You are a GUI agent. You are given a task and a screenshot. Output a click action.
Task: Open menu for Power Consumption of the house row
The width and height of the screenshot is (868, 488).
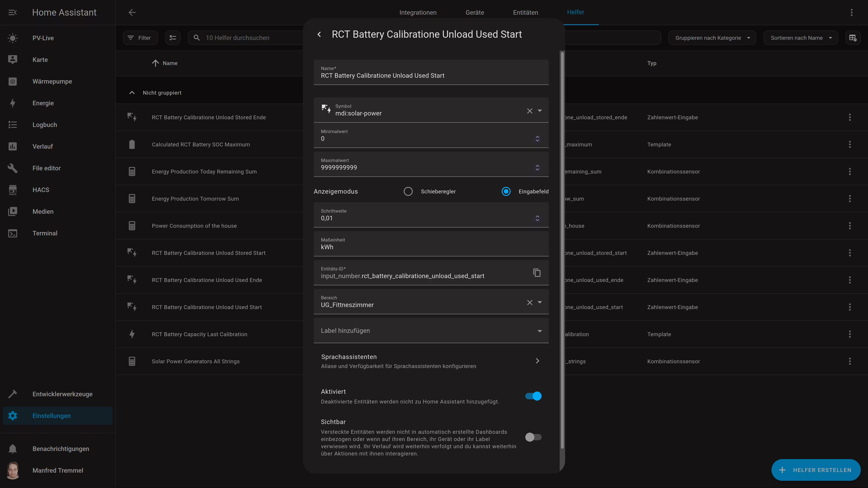(850, 226)
